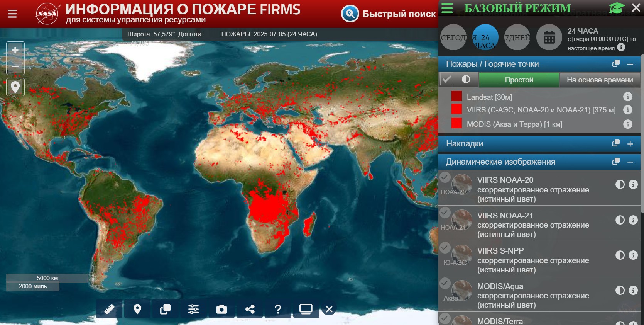Show info for Landsat [30м] layer
The width and height of the screenshot is (644, 325).
[628, 97]
